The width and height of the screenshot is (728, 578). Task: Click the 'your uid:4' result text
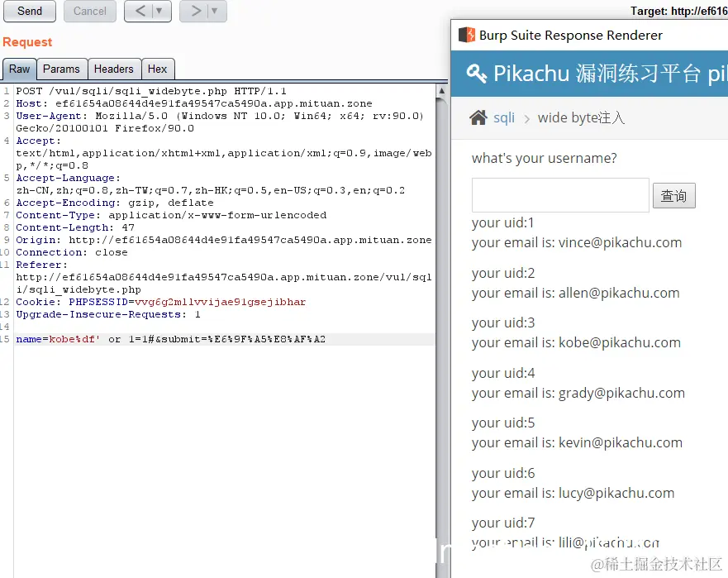(503, 373)
